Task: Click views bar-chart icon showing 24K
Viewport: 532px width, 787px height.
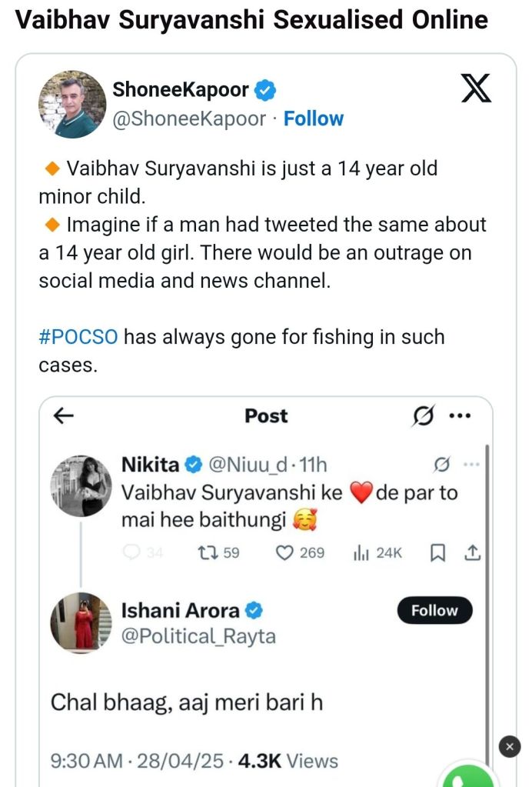Action: (361, 552)
